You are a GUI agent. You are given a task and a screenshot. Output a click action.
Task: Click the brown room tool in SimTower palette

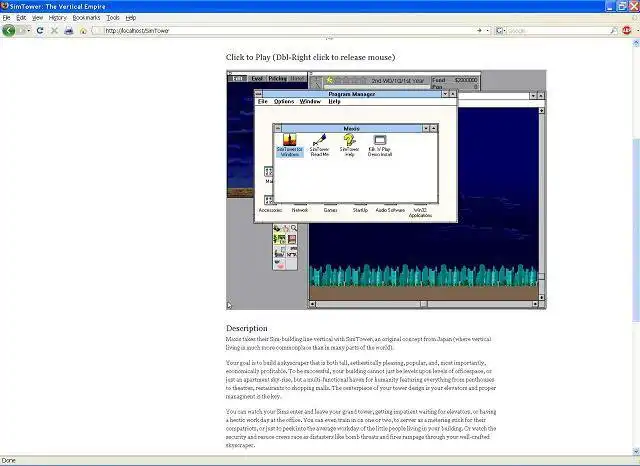(292, 239)
